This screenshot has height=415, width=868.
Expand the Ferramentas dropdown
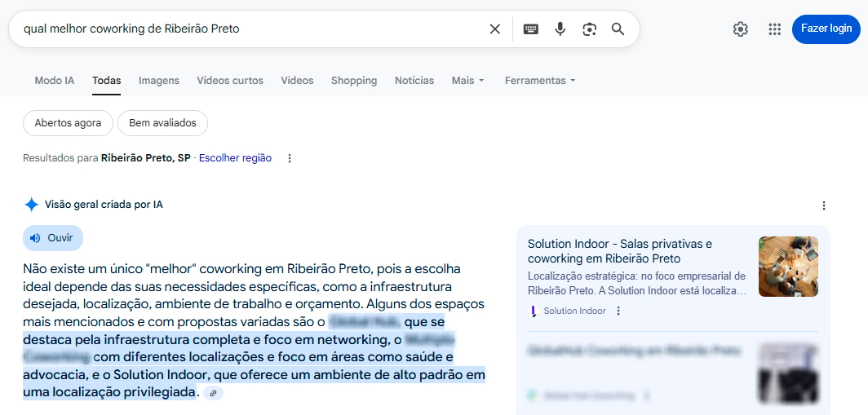click(x=540, y=81)
